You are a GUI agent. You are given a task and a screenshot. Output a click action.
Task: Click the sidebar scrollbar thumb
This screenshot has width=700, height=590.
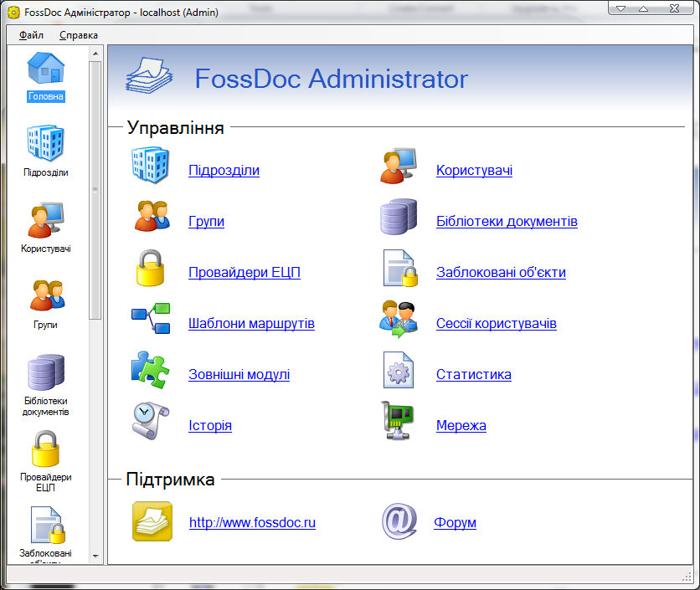[95, 190]
